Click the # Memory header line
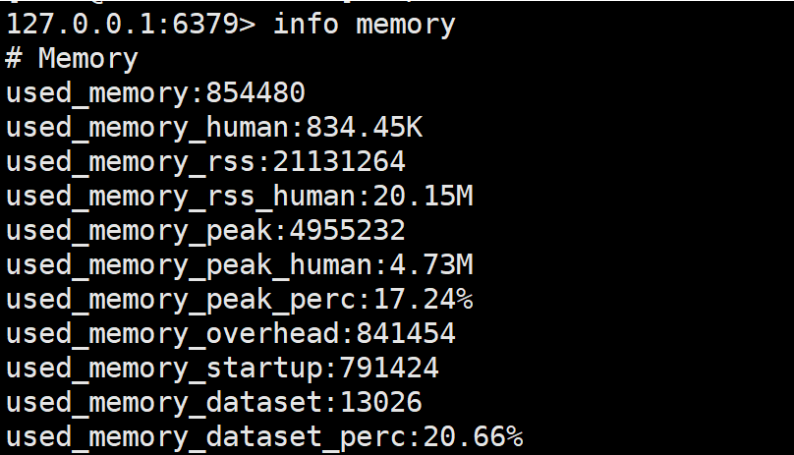Viewport: 794px width, 455px height. (71, 59)
